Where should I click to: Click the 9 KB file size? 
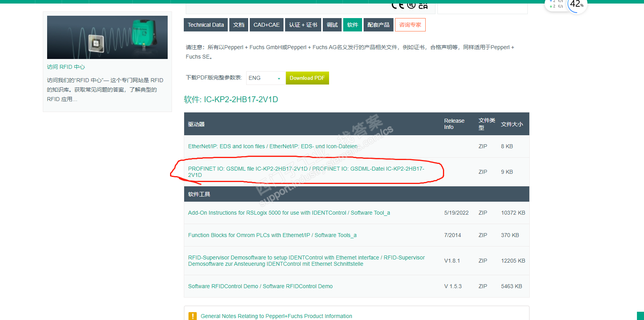click(x=507, y=172)
